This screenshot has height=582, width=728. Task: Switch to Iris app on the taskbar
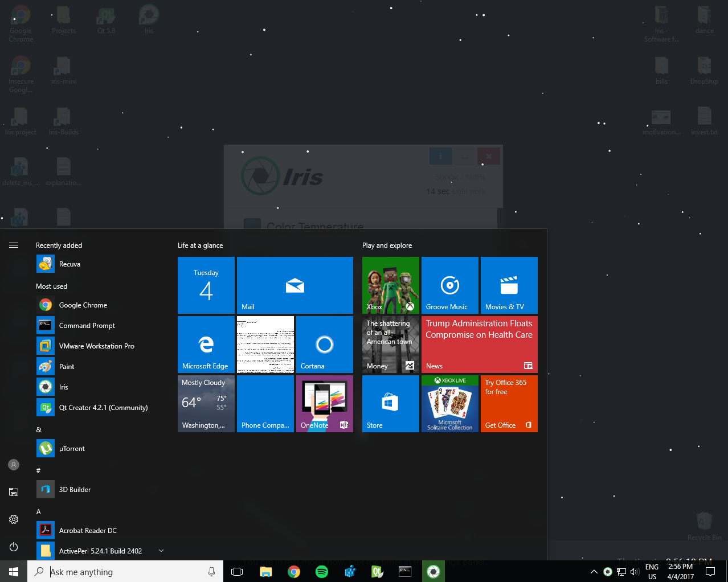click(x=433, y=571)
